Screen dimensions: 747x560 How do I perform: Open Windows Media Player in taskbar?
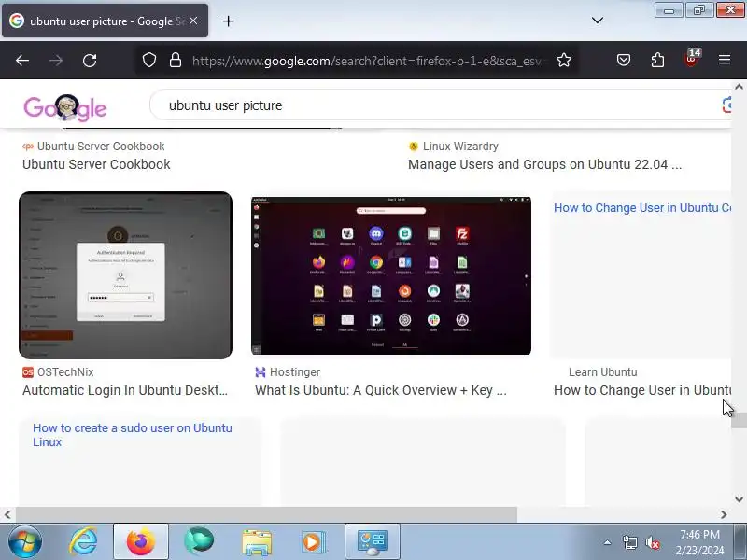coord(314,542)
